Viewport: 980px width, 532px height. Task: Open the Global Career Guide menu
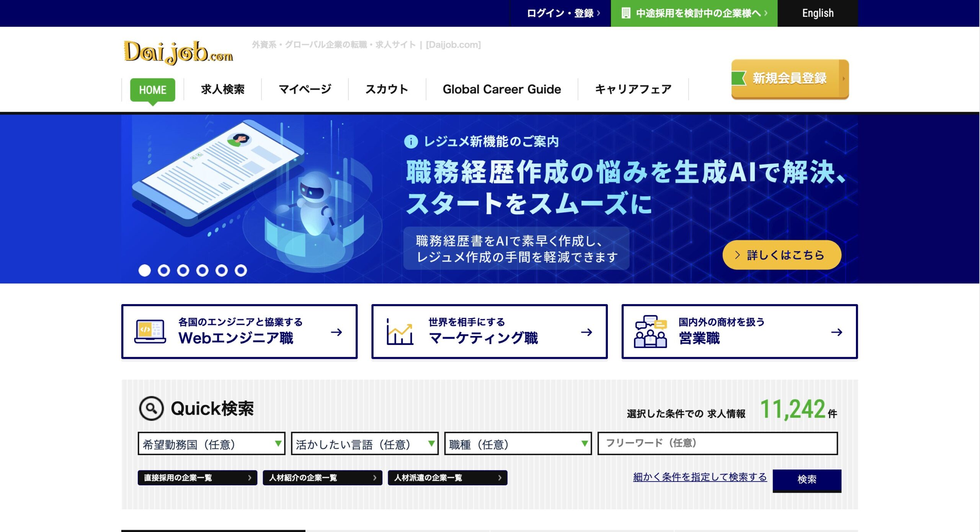(x=501, y=89)
